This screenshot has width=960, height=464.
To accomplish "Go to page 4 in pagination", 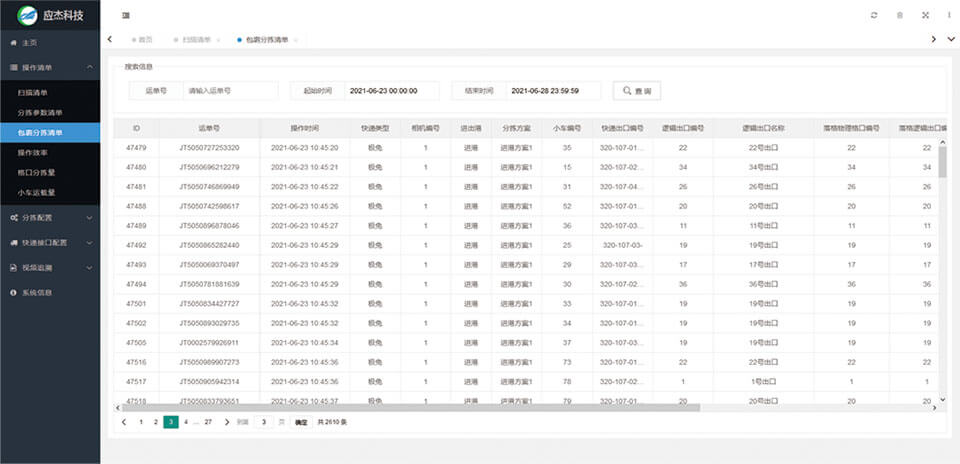I will pos(186,422).
